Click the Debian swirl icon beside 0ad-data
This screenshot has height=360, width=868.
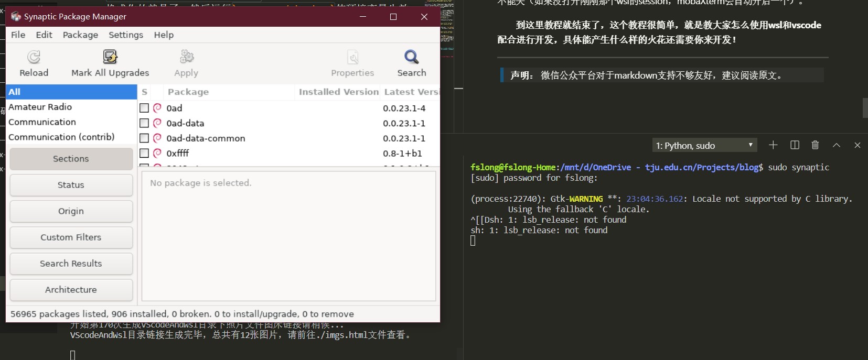pos(157,123)
